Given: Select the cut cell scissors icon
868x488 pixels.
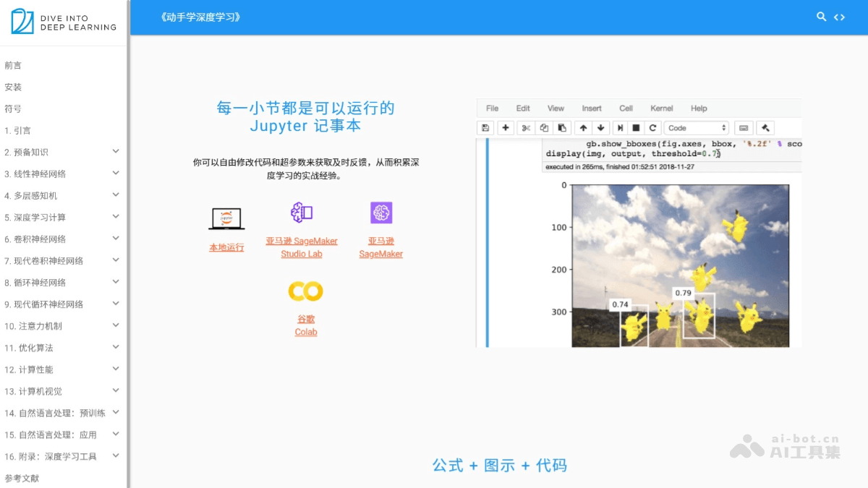Looking at the screenshot, I should [527, 128].
